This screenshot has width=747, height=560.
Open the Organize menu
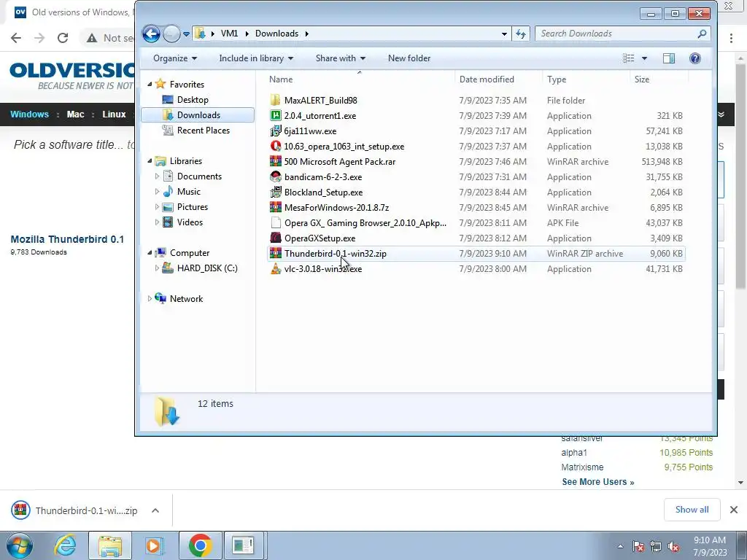175,58
